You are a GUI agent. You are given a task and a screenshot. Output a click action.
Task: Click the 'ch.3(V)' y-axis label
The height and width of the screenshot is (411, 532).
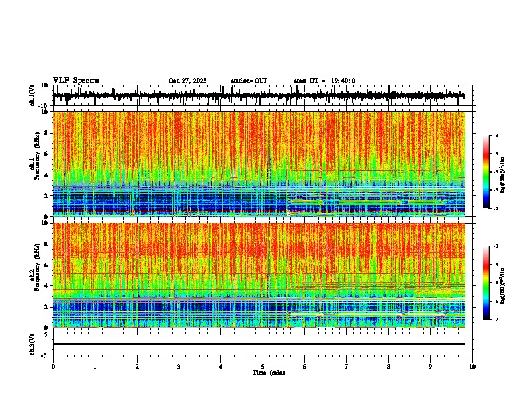click(x=32, y=345)
